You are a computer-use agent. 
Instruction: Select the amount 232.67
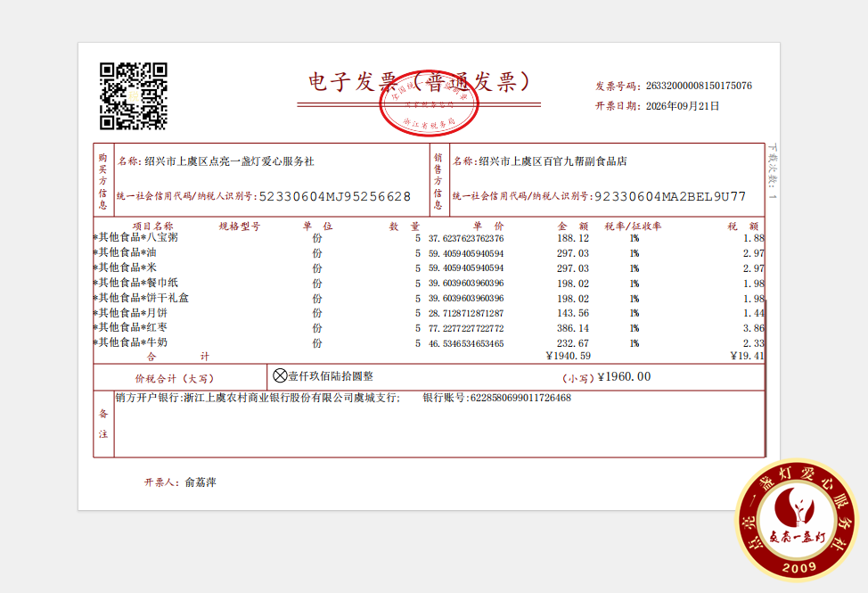[573, 343]
